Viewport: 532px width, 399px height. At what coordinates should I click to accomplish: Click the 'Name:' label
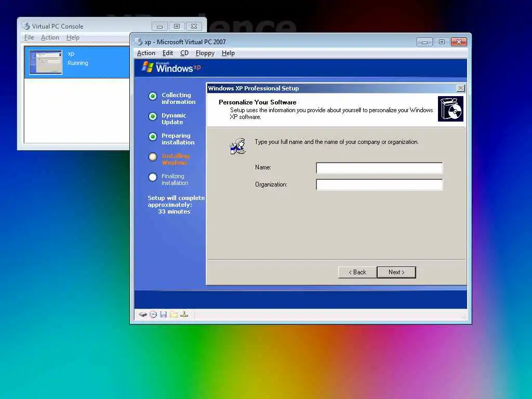[263, 167]
